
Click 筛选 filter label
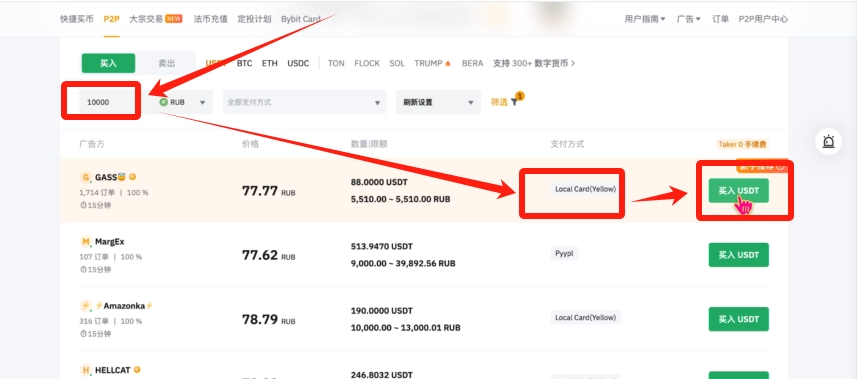pos(499,102)
